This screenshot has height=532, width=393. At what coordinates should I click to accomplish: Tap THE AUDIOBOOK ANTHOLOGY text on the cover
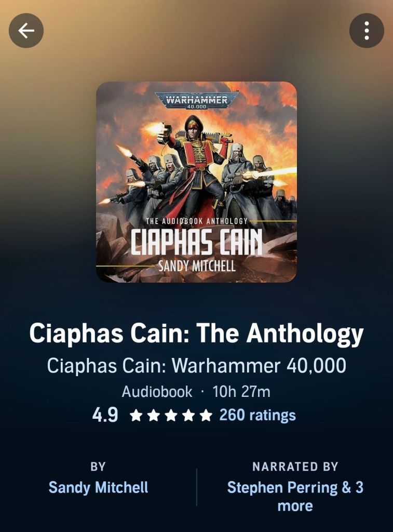coord(197,221)
